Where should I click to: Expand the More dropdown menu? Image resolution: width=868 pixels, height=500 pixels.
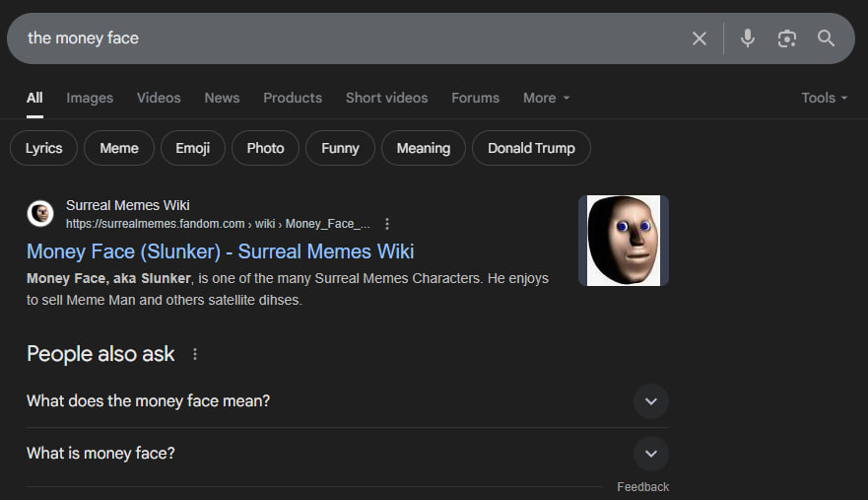pos(547,98)
